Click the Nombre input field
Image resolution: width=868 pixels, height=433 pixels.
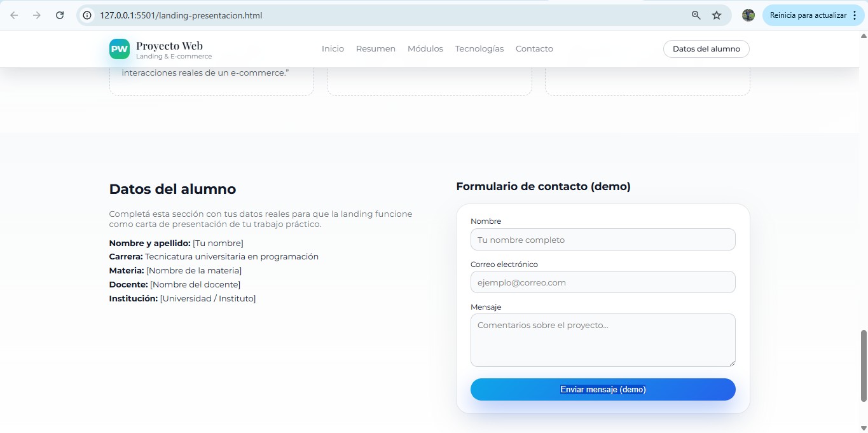point(602,240)
